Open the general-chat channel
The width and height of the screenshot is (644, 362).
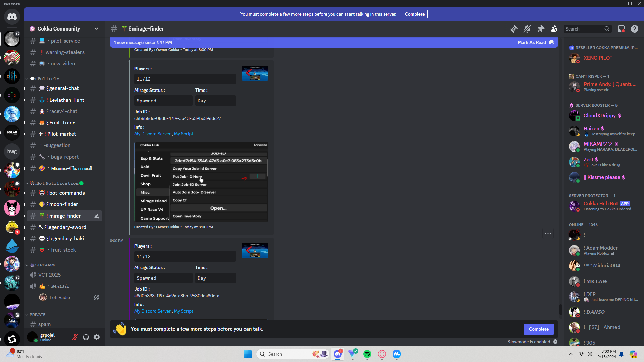coord(64,88)
